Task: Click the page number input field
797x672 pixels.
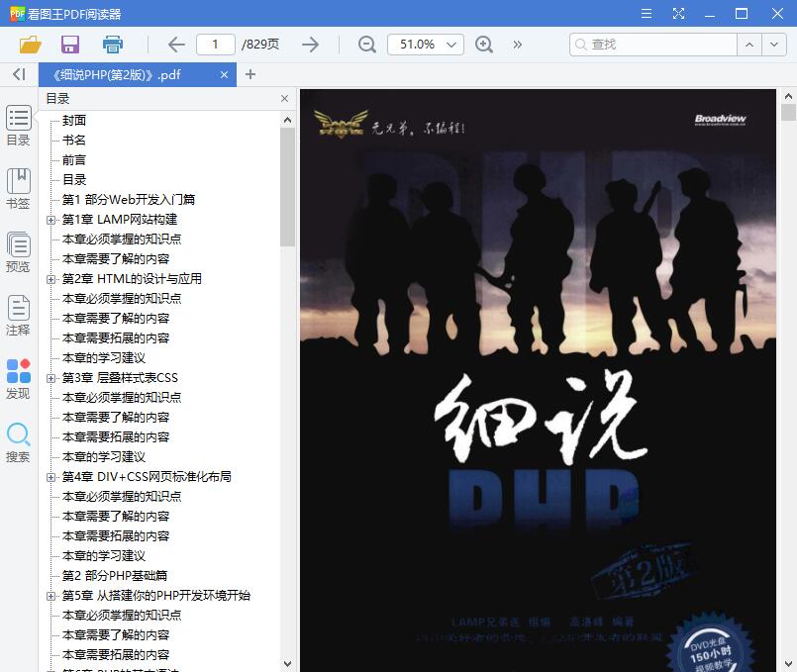Action: (217, 45)
